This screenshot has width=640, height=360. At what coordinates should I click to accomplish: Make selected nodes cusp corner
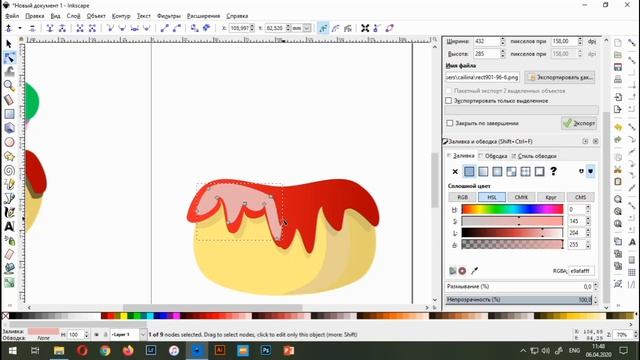click(x=110, y=28)
